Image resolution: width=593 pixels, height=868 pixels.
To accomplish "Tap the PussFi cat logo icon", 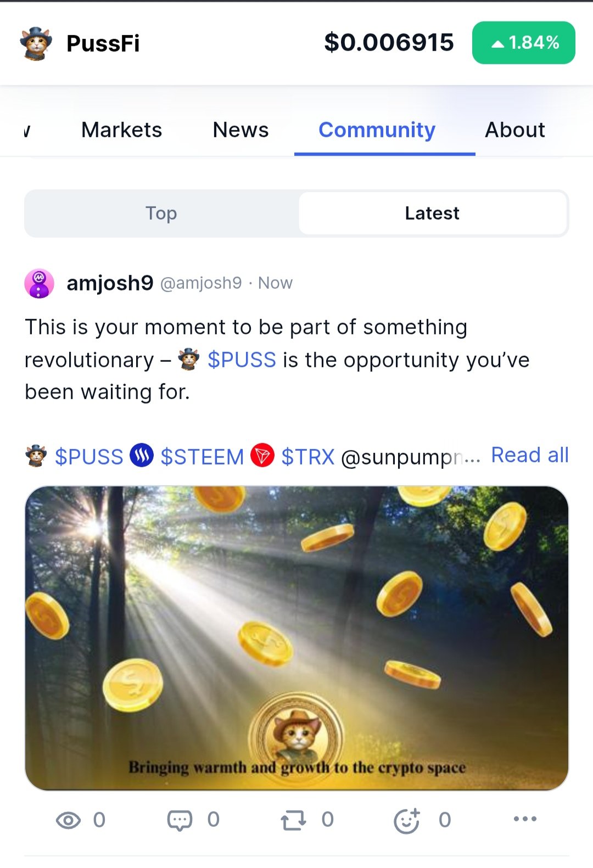I will (36, 43).
